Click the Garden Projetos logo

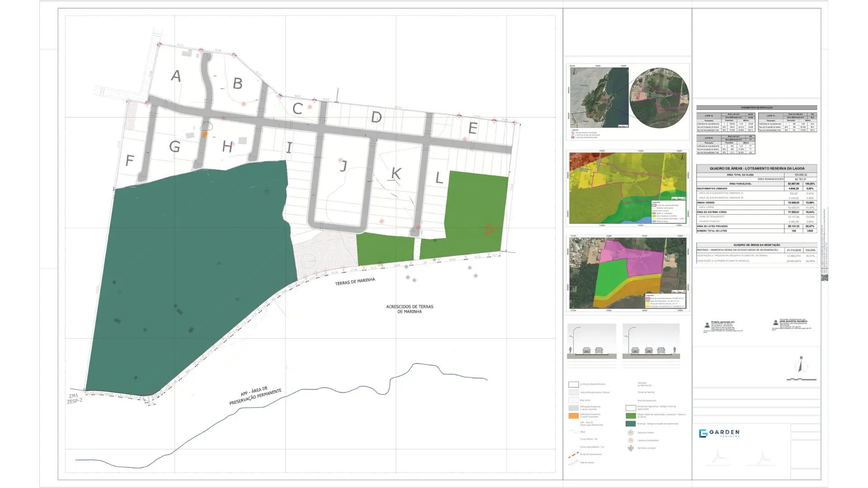coord(719,433)
